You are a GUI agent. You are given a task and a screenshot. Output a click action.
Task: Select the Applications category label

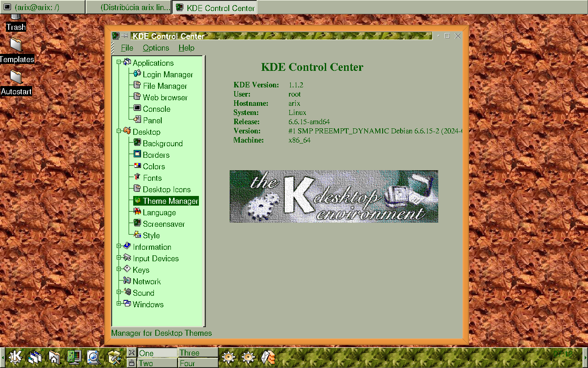point(153,63)
